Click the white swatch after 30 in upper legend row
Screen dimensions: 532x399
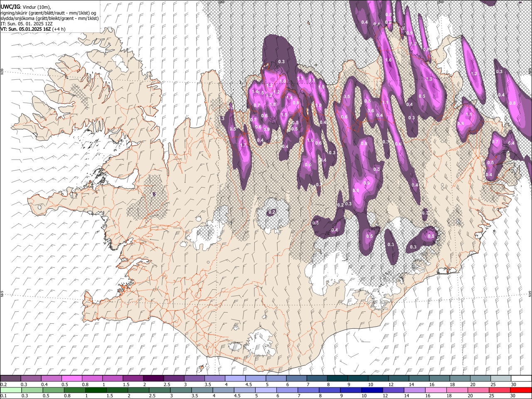click(521, 378)
